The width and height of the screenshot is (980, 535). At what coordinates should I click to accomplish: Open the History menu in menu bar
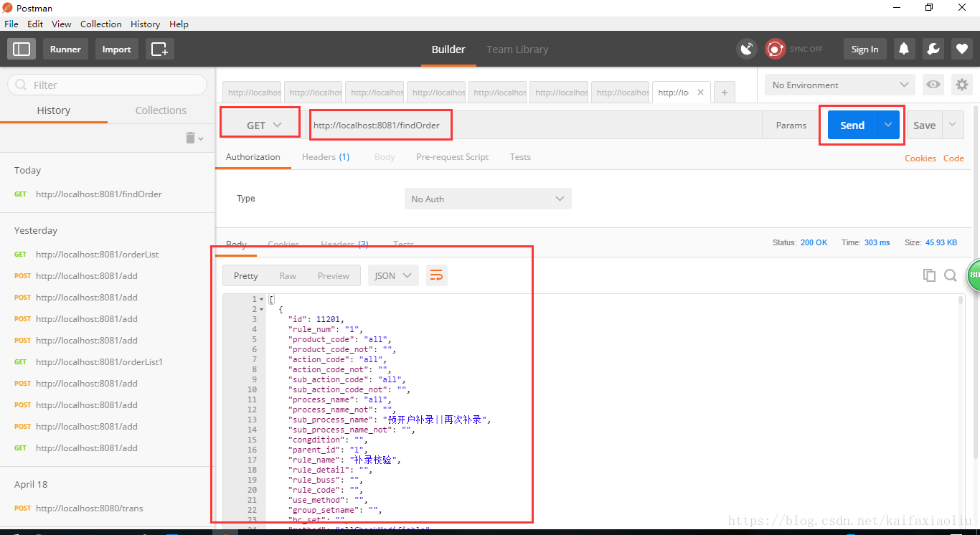(x=146, y=24)
